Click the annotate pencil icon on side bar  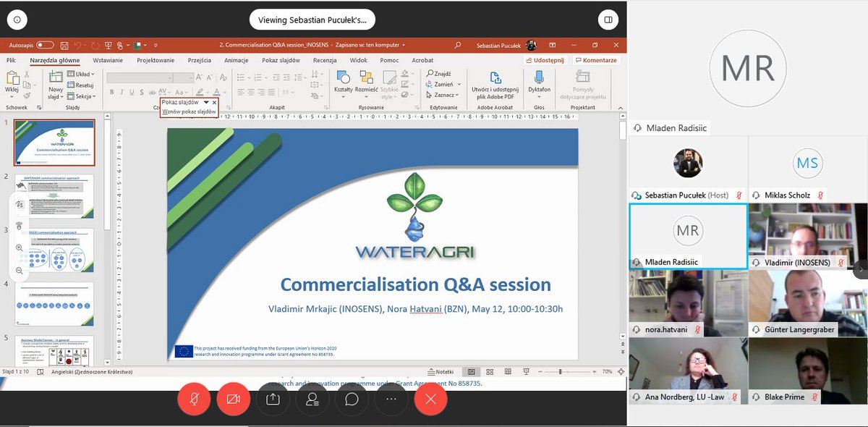pos(20,206)
